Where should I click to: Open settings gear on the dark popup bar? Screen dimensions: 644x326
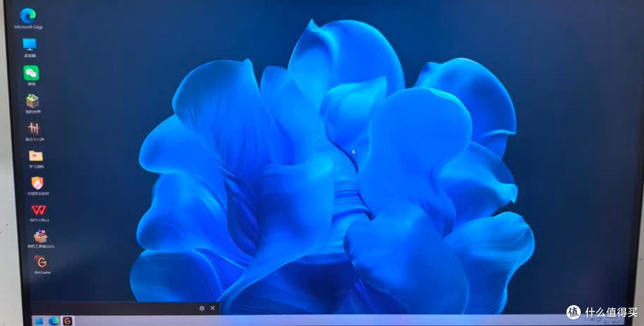(x=202, y=308)
